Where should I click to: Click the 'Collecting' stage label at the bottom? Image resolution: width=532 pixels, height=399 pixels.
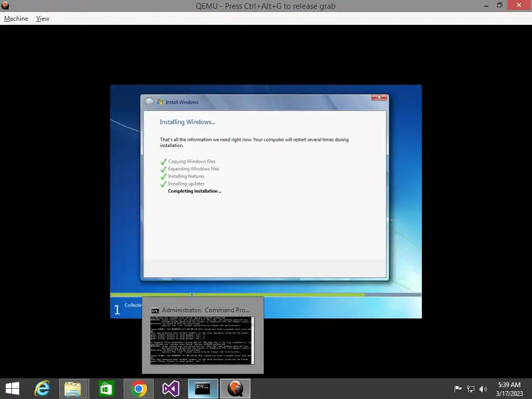pyautogui.click(x=133, y=305)
